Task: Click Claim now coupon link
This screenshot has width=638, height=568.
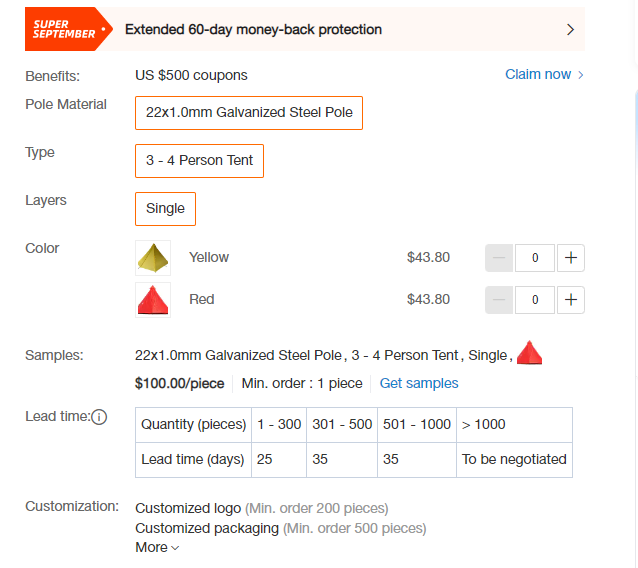Action: [538, 74]
